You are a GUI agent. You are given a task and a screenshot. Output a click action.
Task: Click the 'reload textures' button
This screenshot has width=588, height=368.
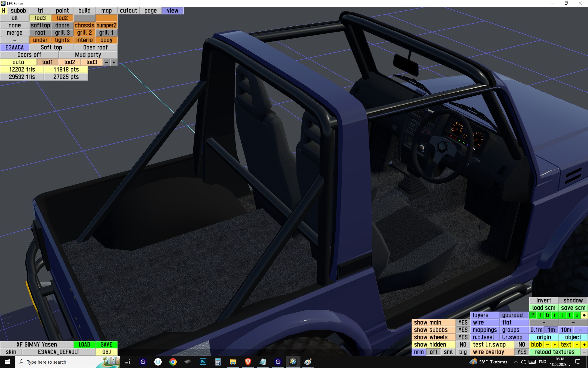tap(554, 352)
